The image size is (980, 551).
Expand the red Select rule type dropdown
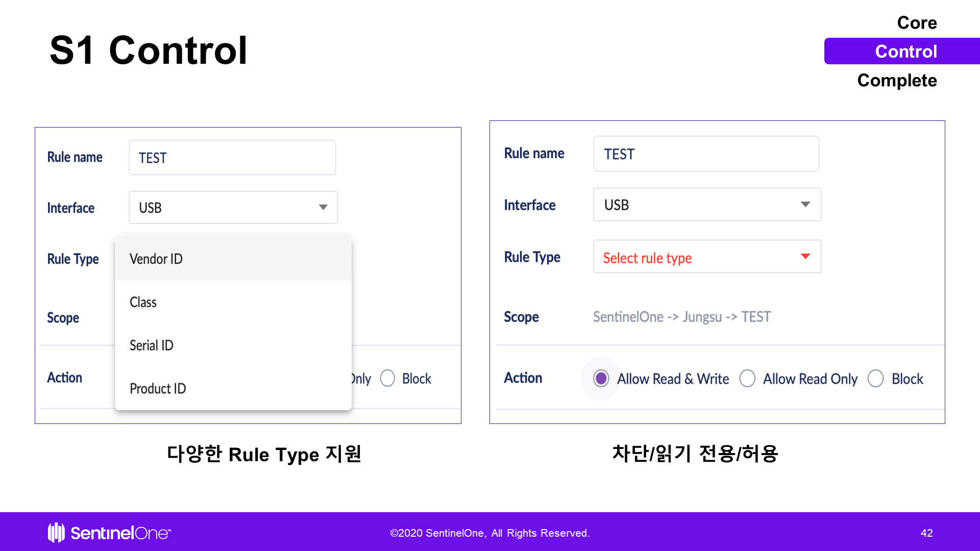coord(706,257)
